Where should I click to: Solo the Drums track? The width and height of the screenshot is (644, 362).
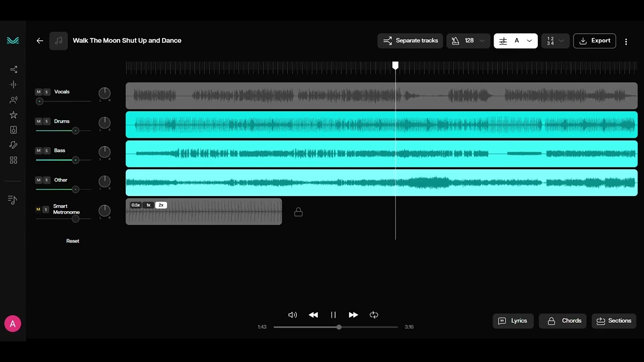coord(47,121)
